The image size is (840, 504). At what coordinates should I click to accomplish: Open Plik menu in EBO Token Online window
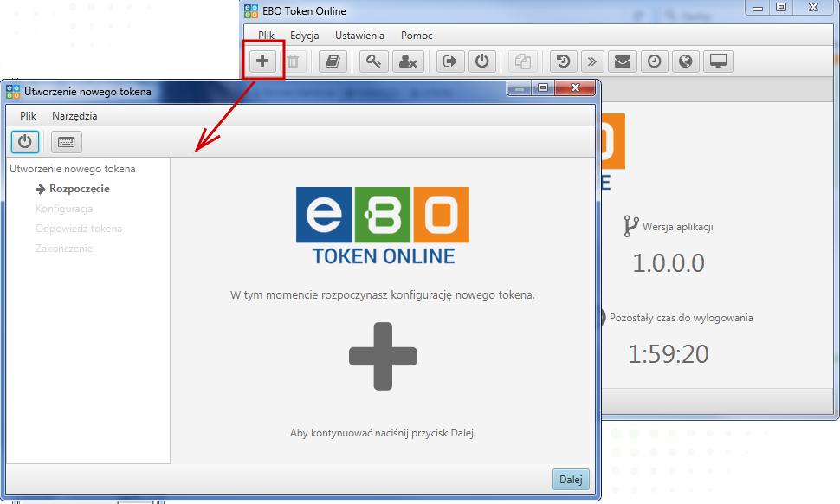click(x=266, y=36)
